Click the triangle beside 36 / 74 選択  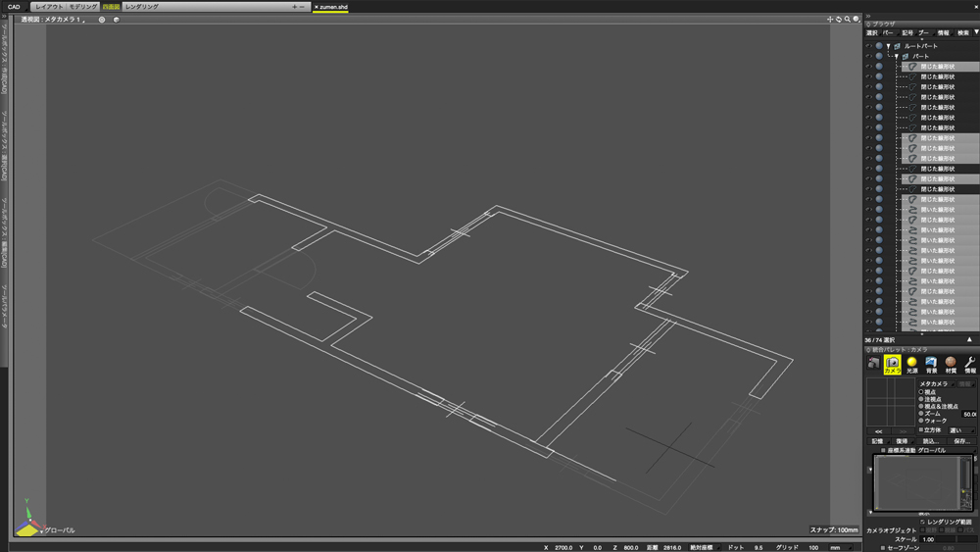pyautogui.click(x=970, y=339)
